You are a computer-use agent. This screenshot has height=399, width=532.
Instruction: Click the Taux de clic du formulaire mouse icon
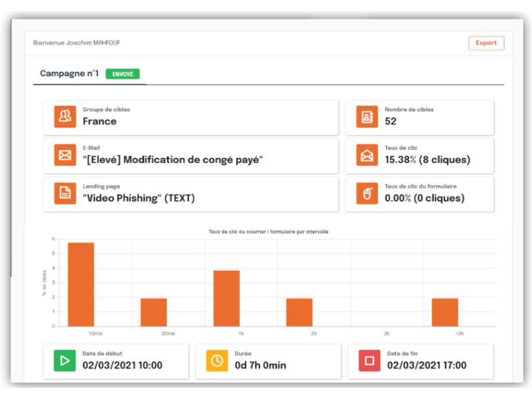click(x=367, y=193)
